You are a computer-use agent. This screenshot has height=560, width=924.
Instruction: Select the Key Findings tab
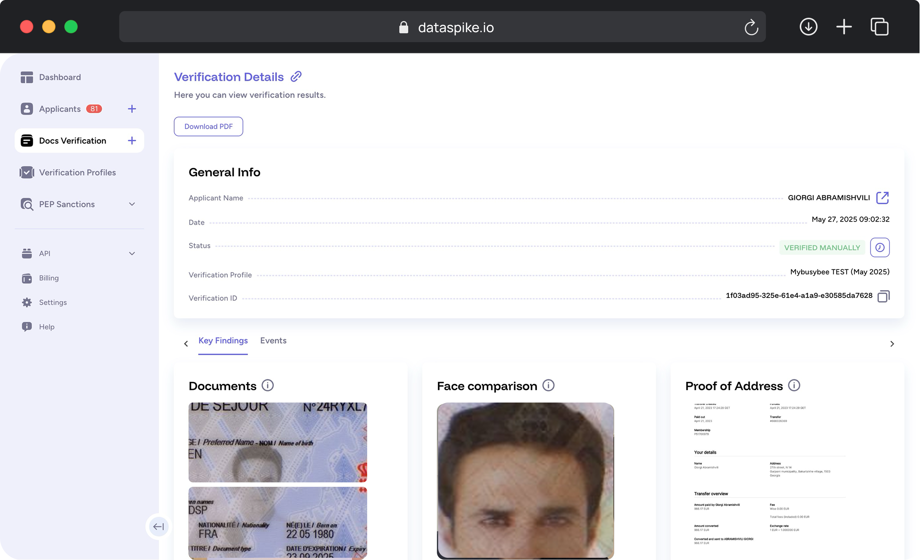click(x=223, y=340)
